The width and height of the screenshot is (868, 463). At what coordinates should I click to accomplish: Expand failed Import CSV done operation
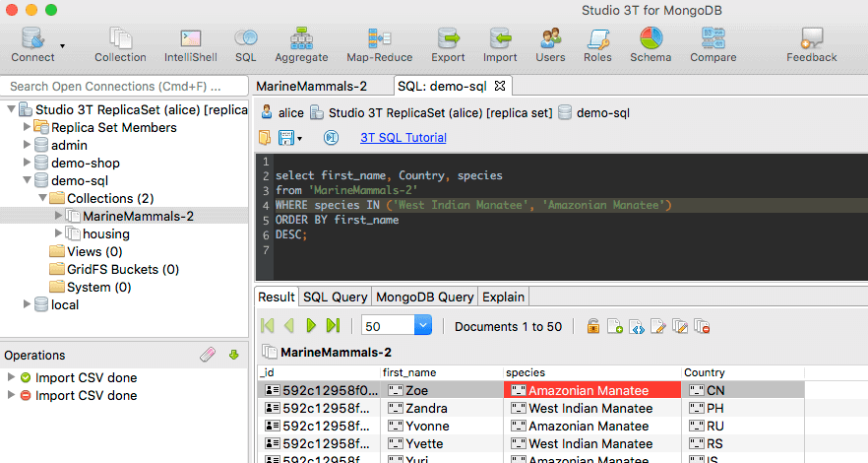11,395
